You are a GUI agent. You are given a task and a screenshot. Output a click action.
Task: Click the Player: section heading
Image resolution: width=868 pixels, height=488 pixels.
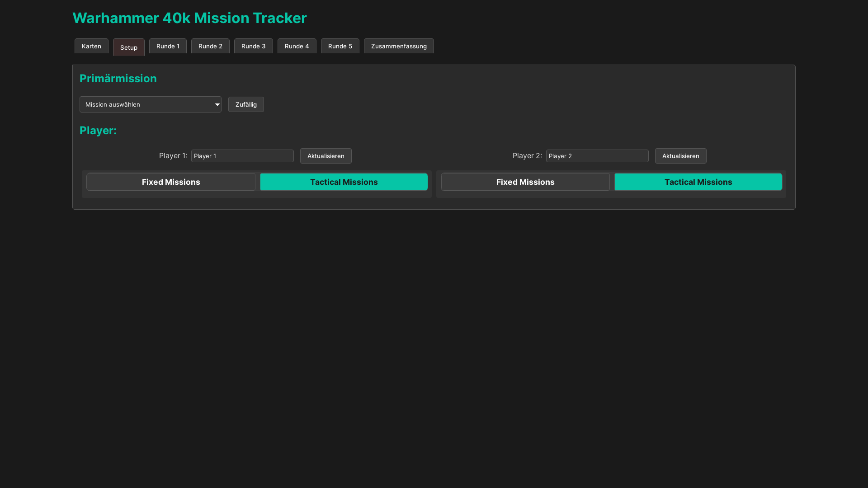tap(98, 130)
